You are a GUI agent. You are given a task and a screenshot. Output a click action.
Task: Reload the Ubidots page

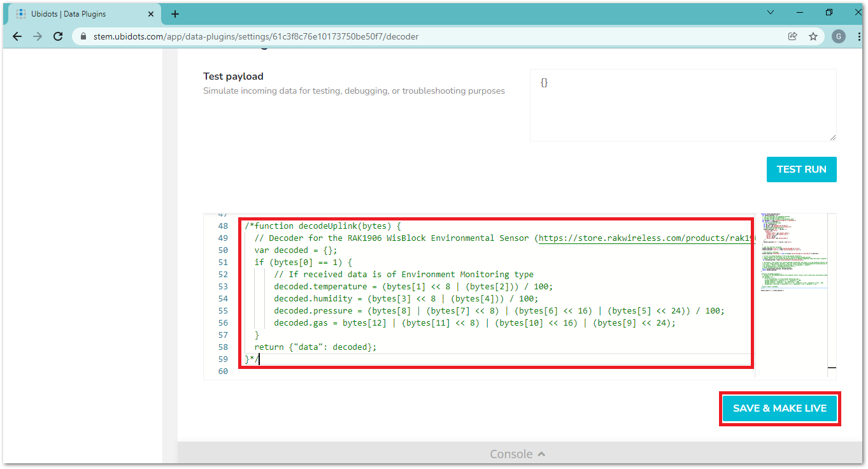[58, 36]
